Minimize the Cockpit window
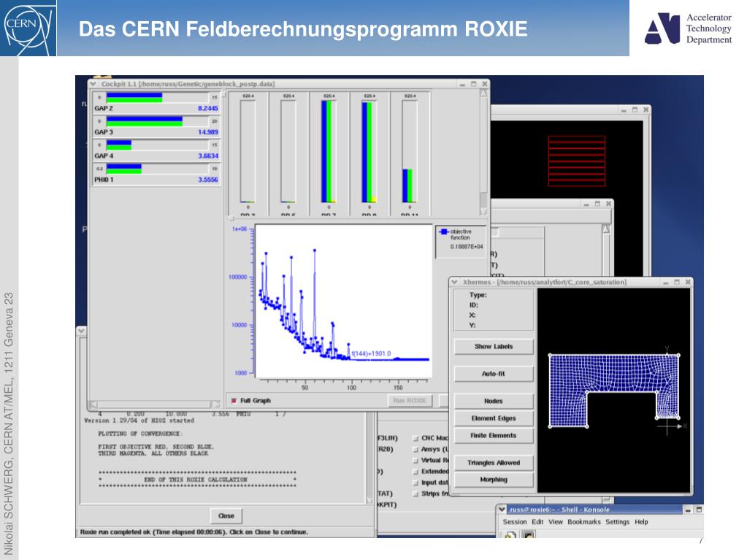 click(462, 84)
